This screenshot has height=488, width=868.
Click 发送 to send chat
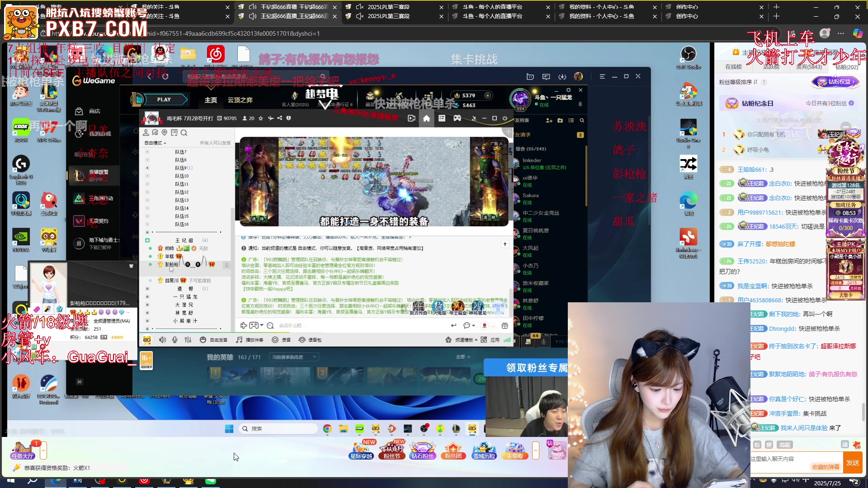pos(853,463)
